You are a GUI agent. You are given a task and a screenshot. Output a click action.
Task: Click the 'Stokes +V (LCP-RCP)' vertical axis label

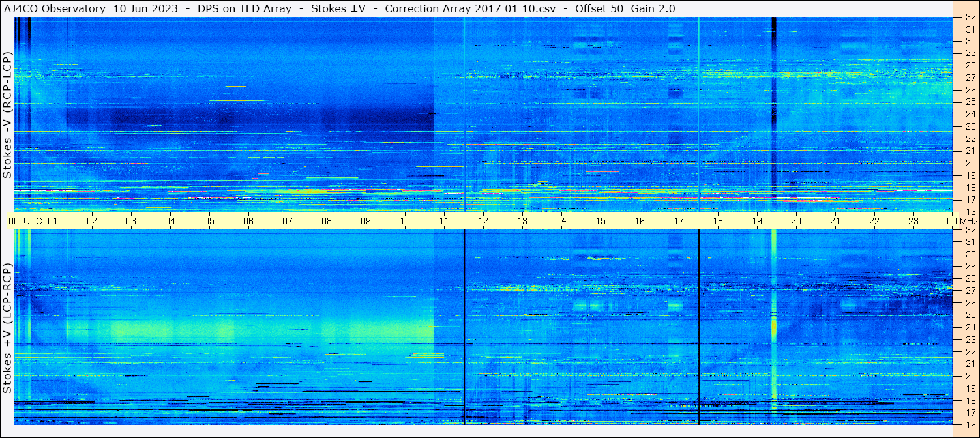pyautogui.click(x=7, y=329)
